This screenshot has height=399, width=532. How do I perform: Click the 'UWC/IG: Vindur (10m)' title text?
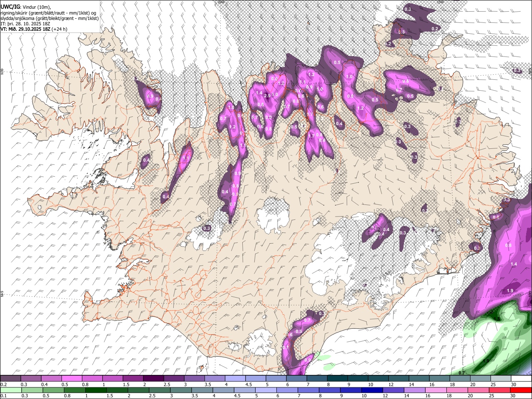point(26,7)
